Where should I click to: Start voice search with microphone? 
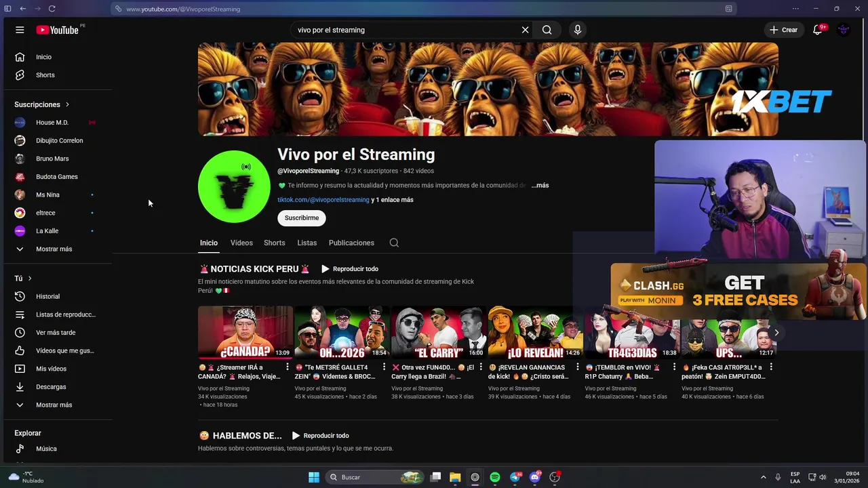tap(578, 30)
